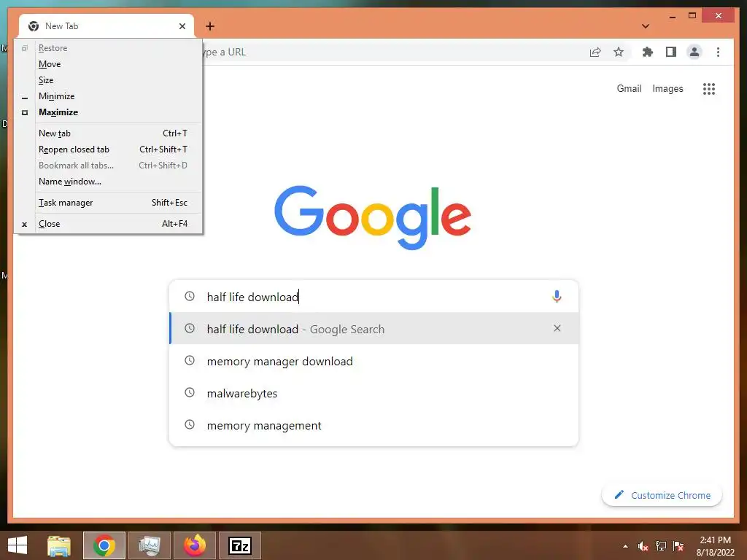Click the share page icon in address bar
The width and height of the screenshot is (747, 560).
coord(595,52)
